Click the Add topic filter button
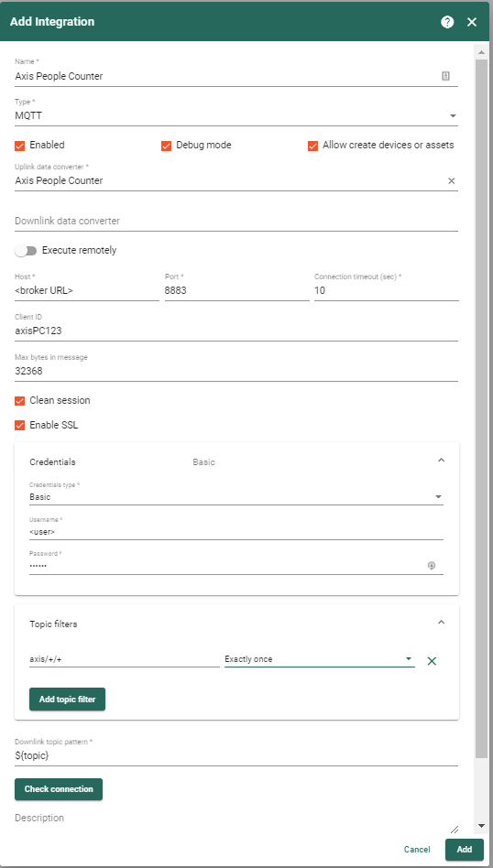 click(67, 700)
